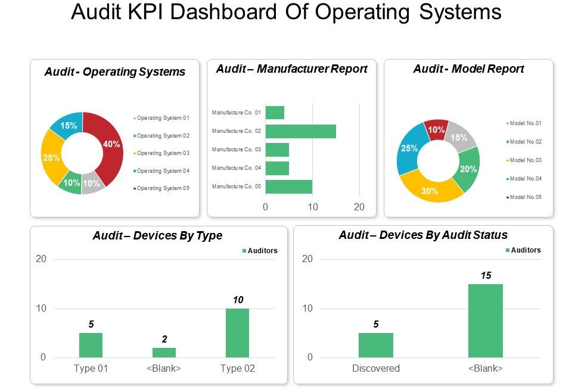Select the yellow 30% Model Report slice

(430, 190)
